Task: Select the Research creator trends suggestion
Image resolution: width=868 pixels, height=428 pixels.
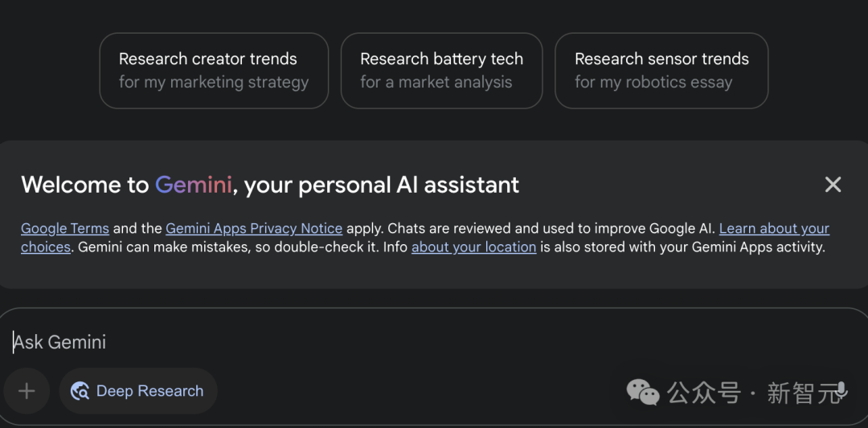Action: coord(214,71)
